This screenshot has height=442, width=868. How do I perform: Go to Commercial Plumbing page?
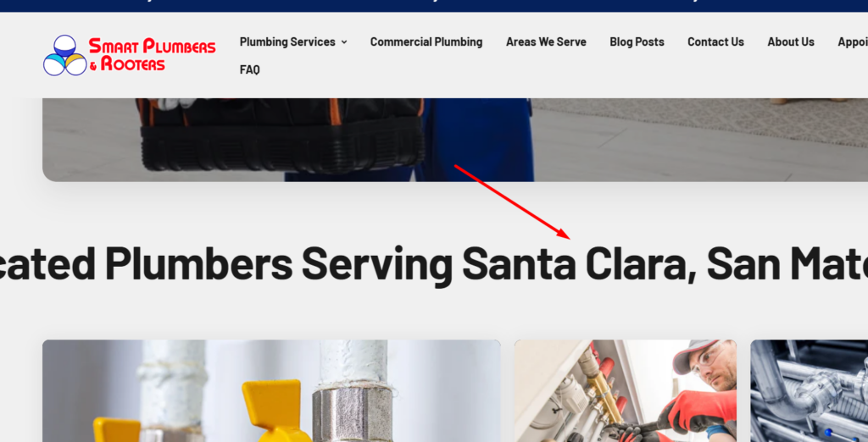click(x=426, y=42)
